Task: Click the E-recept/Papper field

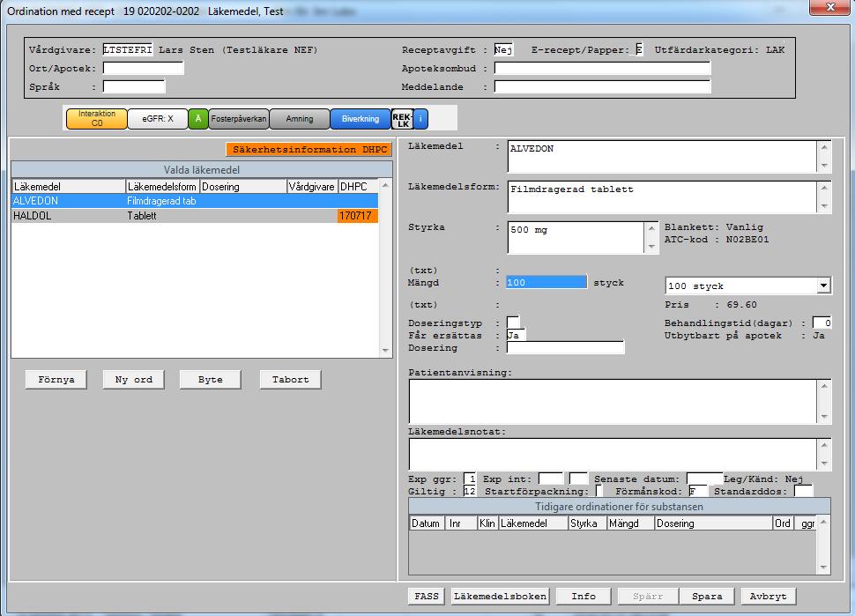Action: 639,49
